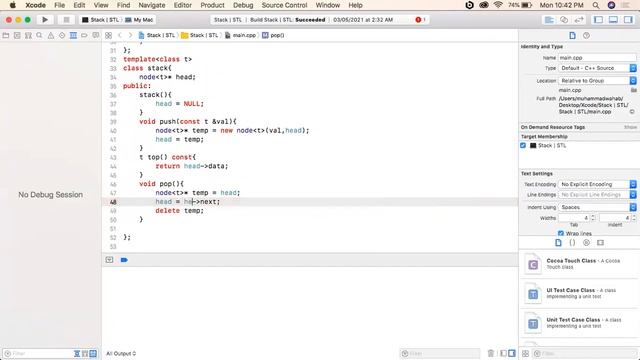Screen dimensions: 640x360
Task: Adjust the Tab width stepper
Action: 593,218
